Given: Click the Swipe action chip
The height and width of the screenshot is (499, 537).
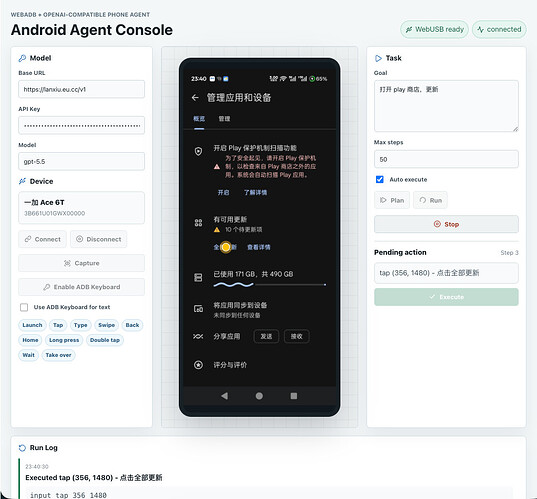Looking at the screenshot, I should point(107,325).
